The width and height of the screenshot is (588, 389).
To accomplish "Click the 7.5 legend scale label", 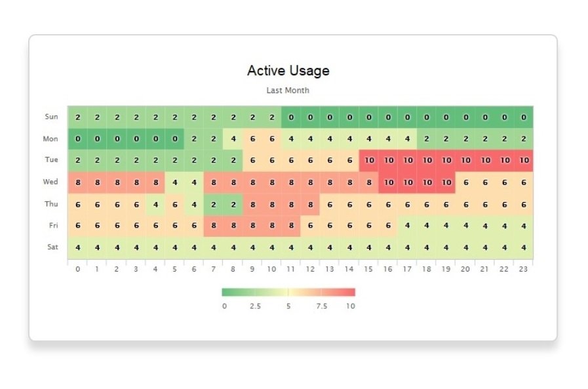I will click(x=321, y=306).
